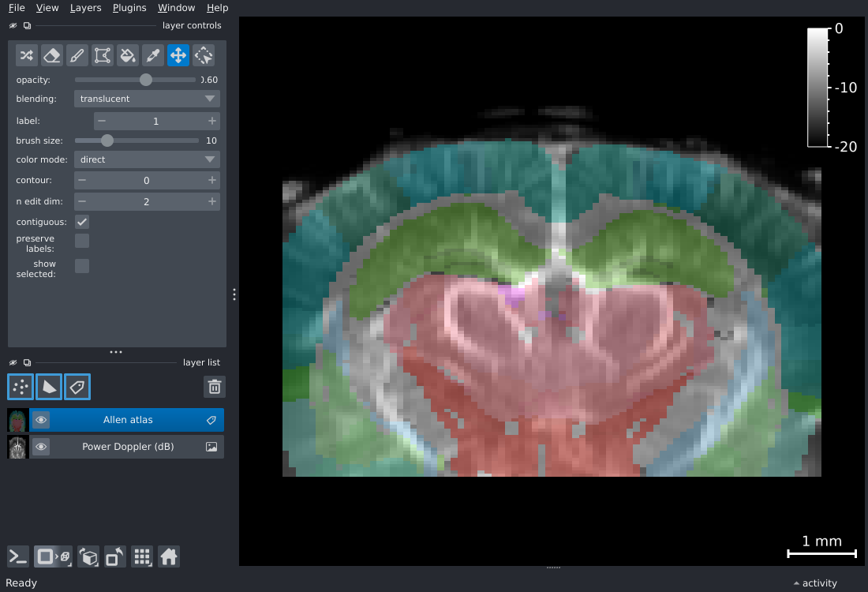
Task: Increase the contour value
Action: point(212,180)
